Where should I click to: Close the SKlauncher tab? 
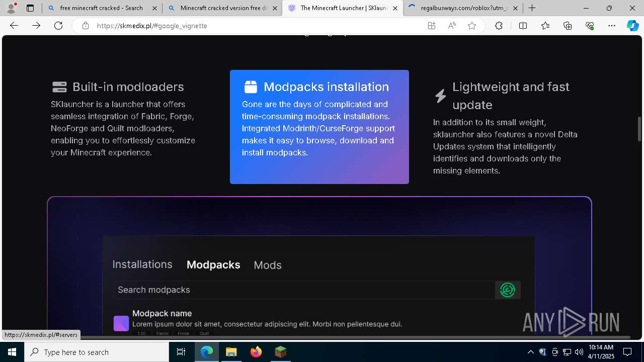395,8
